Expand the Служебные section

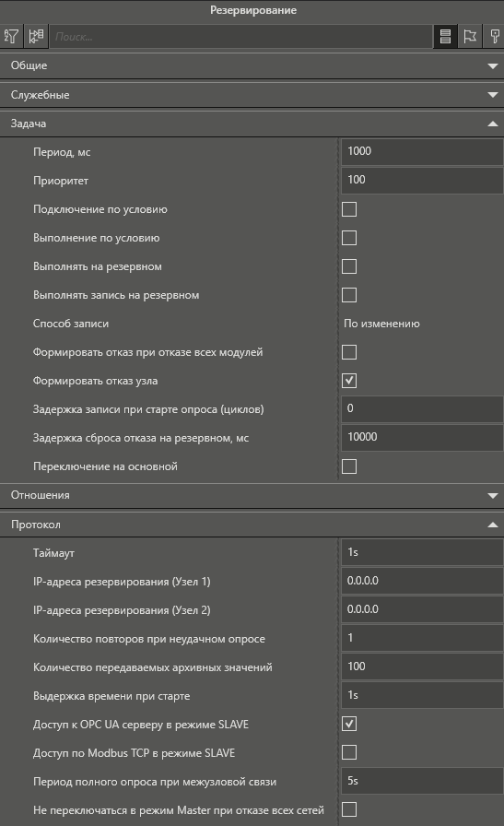[252, 95]
